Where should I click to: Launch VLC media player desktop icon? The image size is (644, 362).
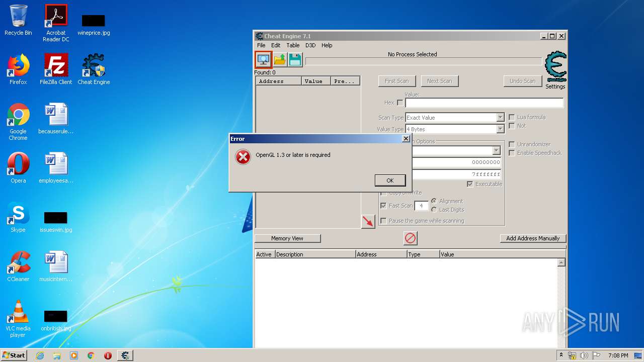pos(18,319)
